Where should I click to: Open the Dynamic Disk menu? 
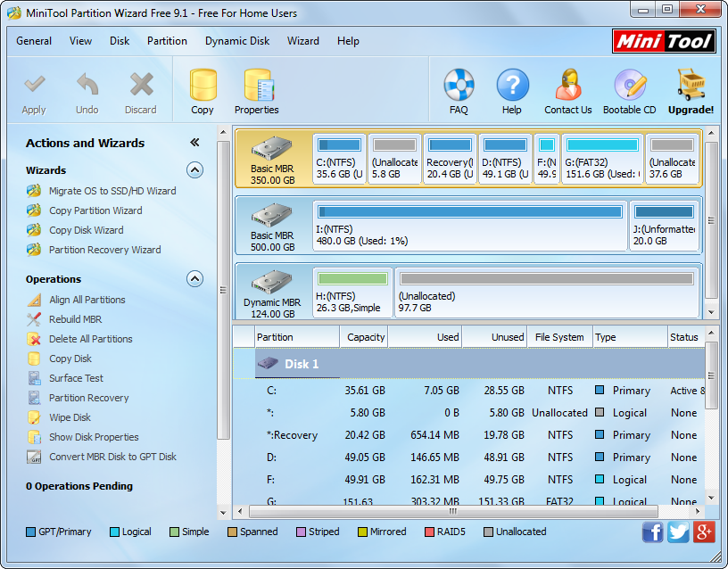pos(237,41)
